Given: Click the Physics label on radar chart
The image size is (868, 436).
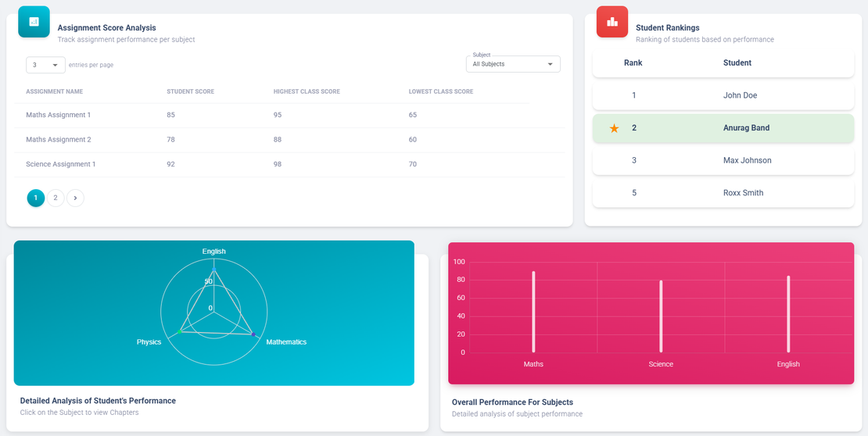Looking at the screenshot, I should pos(149,342).
